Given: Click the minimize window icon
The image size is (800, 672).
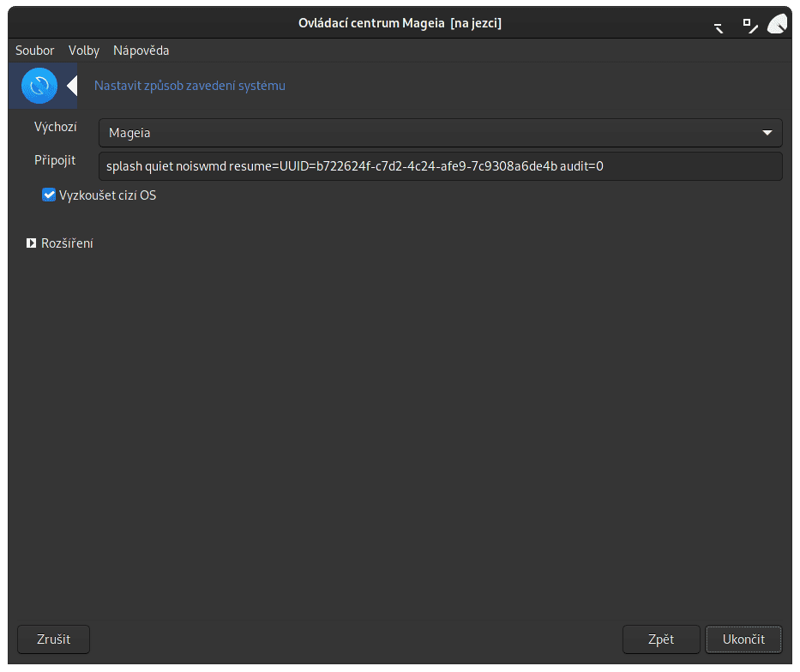Looking at the screenshot, I should [719, 27].
